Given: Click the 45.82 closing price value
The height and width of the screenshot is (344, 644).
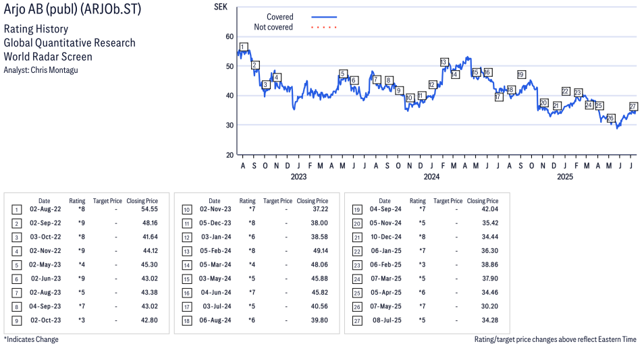Looking at the screenshot, I should coord(319,292).
